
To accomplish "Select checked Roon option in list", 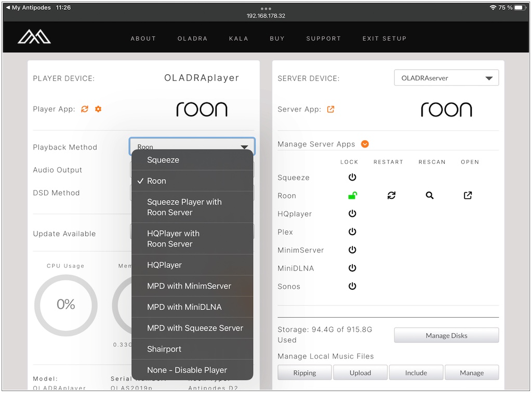I will coord(192,181).
